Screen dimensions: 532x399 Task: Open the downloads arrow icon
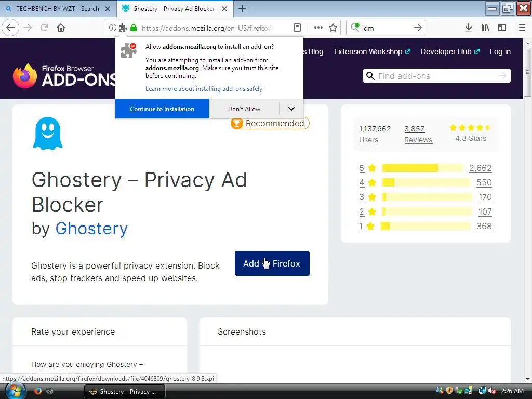click(x=469, y=28)
